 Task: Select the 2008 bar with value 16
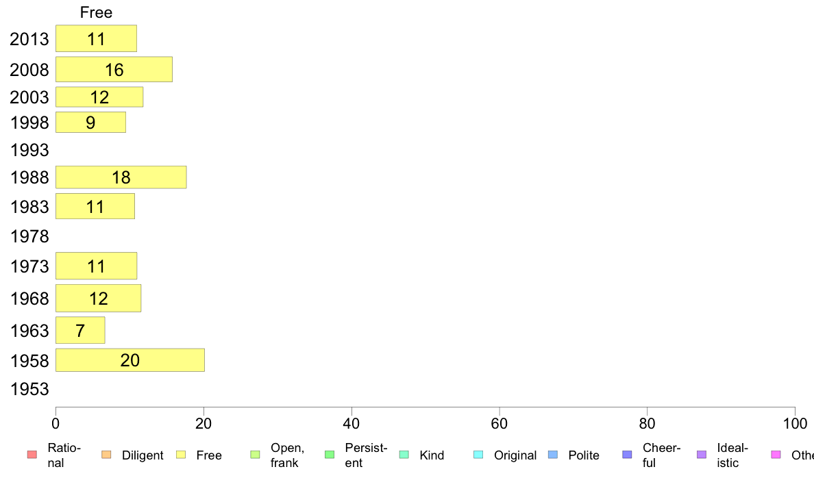(114, 70)
